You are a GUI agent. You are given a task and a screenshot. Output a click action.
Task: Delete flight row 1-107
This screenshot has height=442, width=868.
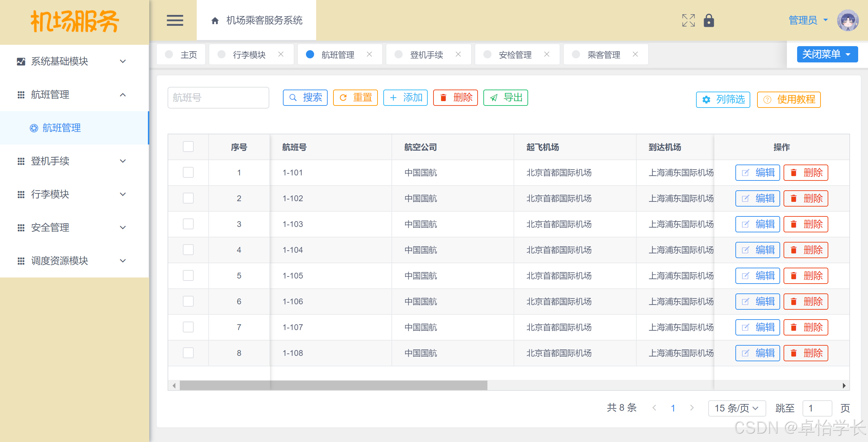pos(806,327)
